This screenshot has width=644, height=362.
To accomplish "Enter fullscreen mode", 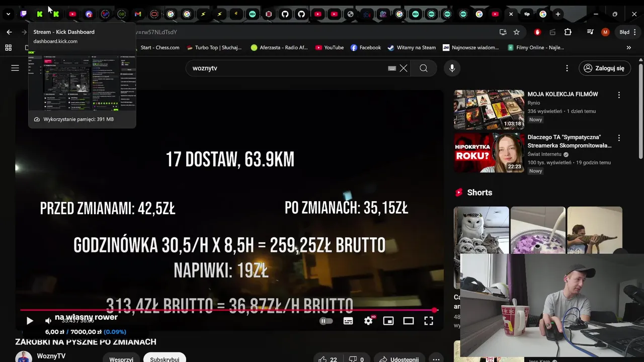I will [429, 321].
